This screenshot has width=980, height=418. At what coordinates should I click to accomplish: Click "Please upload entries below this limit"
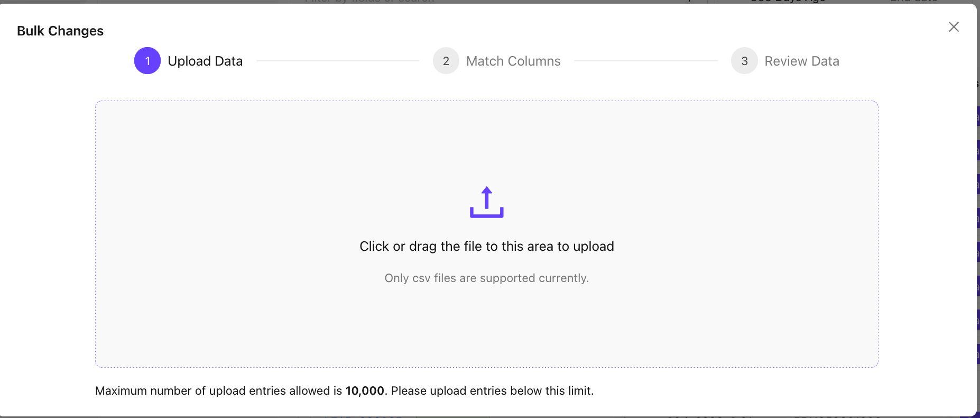pos(492,391)
